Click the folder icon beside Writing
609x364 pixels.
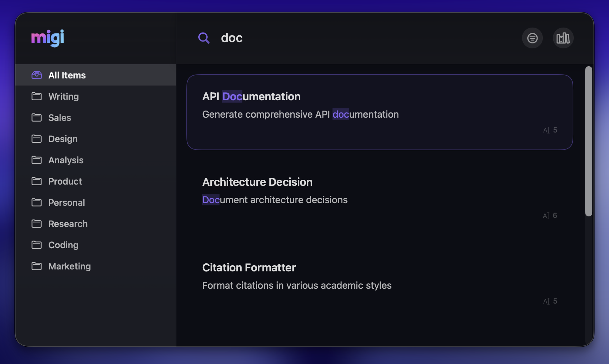(x=37, y=96)
